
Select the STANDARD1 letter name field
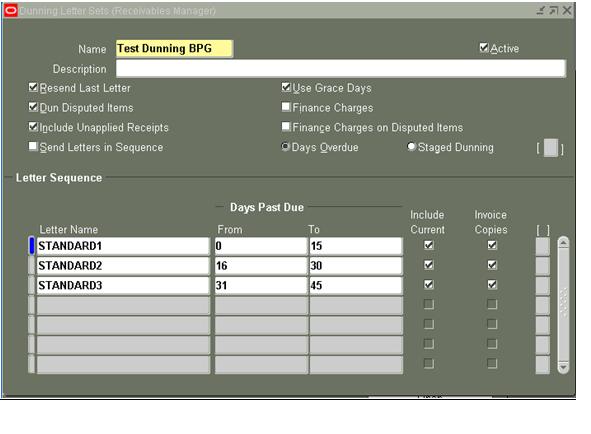[123, 246]
